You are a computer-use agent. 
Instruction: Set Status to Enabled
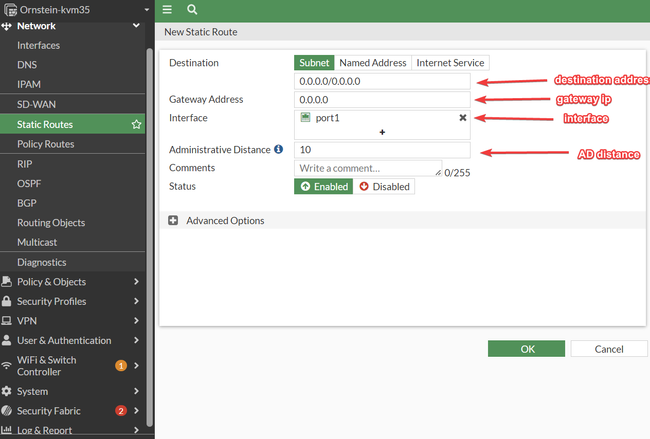click(324, 187)
